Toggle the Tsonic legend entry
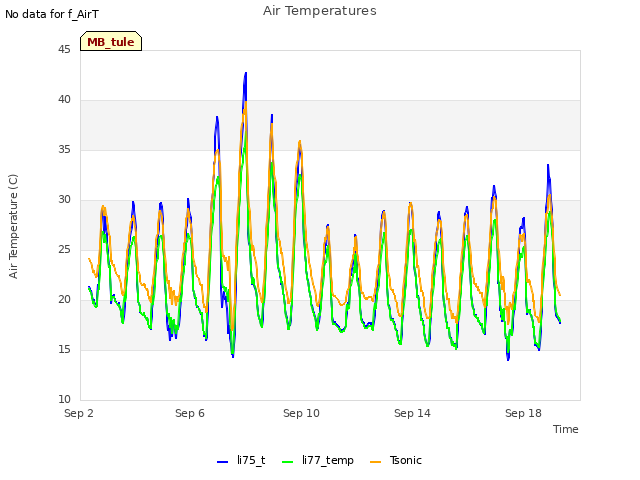The width and height of the screenshot is (640, 480). point(396,460)
